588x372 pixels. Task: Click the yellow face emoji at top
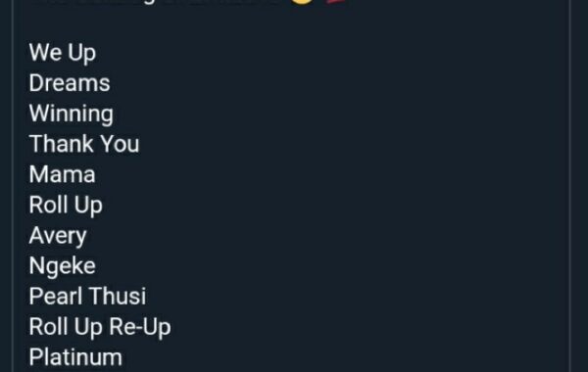[x=302, y=1]
